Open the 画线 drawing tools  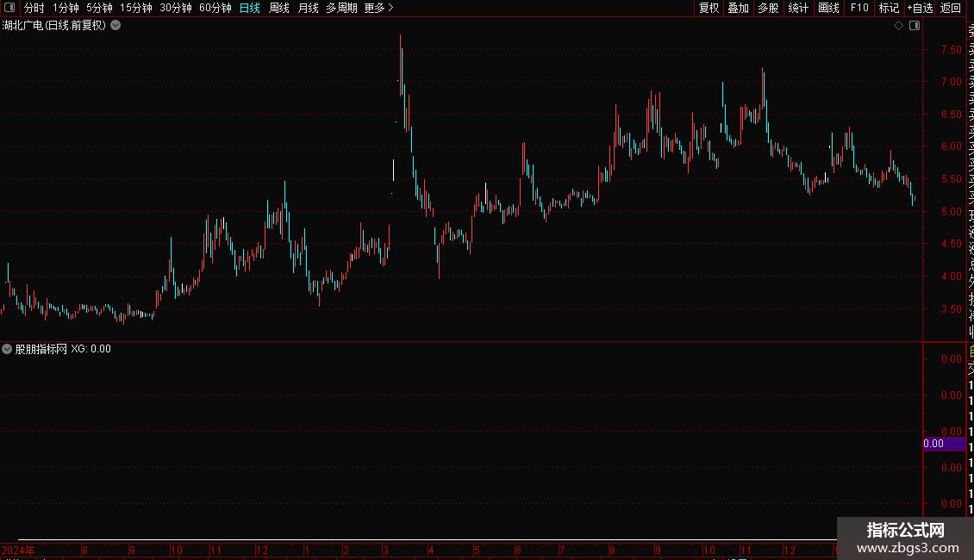click(x=828, y=8)
